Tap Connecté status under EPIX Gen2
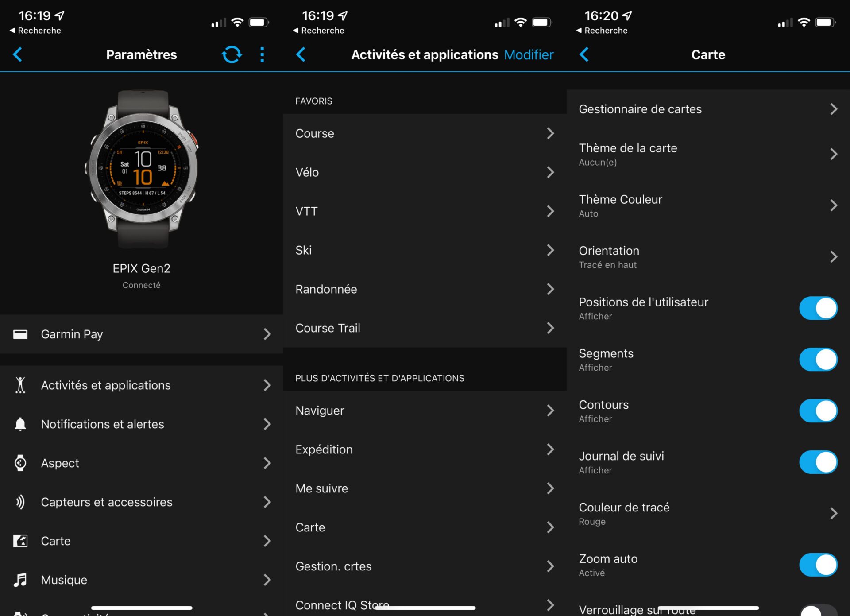850x616 pixels. [142, 285]
